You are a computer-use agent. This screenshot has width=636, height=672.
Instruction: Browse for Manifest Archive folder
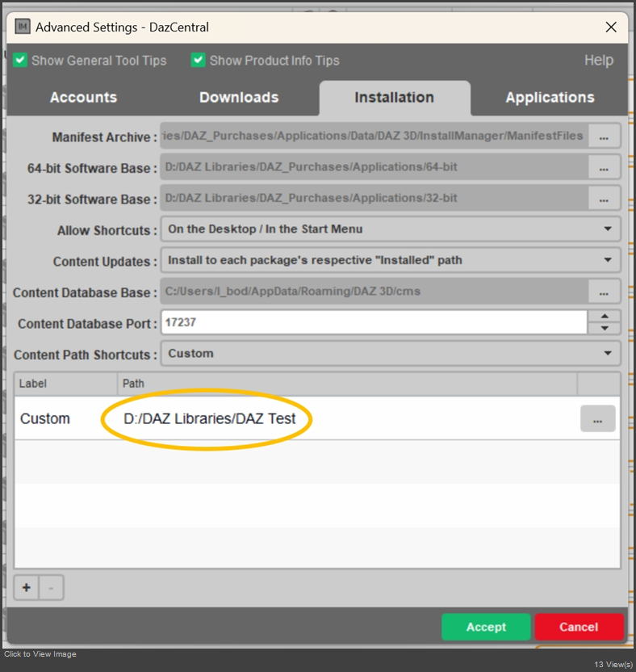tap(604, 136)
